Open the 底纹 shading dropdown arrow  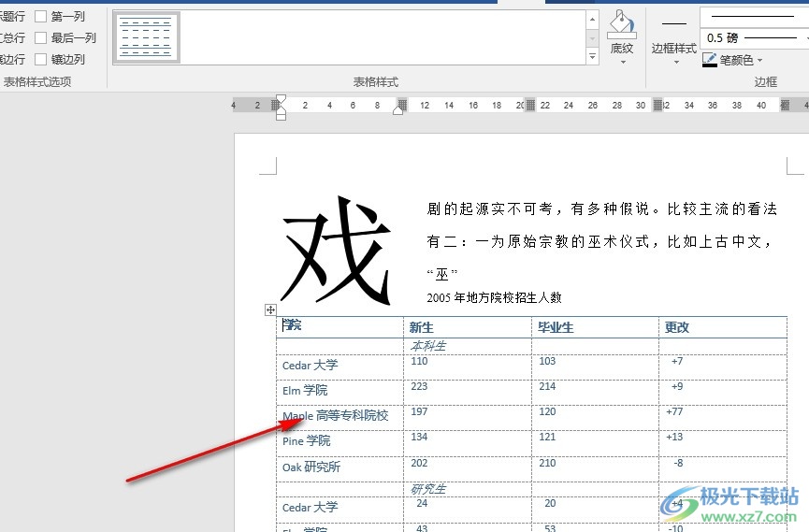(623, 63)
